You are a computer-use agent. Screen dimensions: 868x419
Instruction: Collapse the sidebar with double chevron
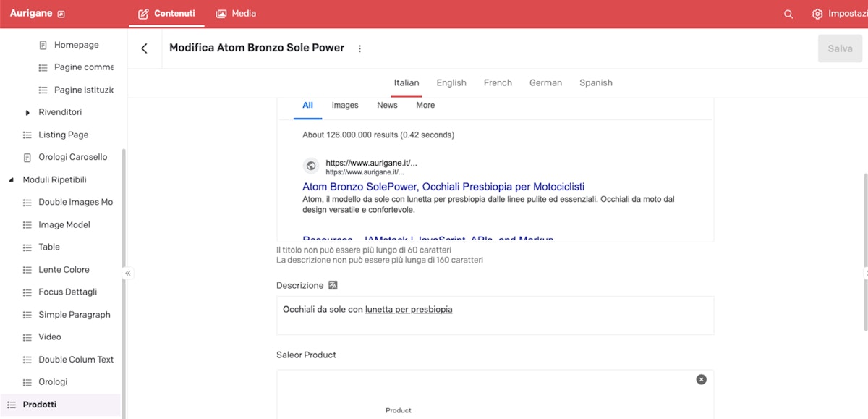pos(127,274)
